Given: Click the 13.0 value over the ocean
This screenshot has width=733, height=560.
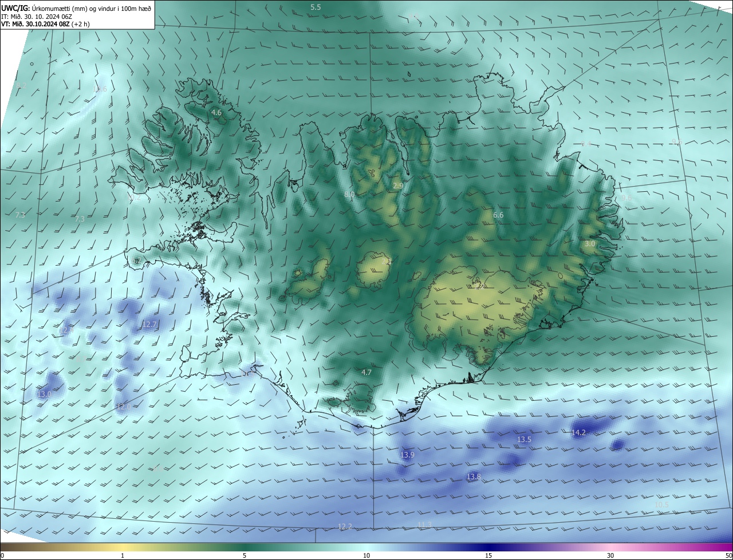Looking at the screenshot, I should 44,395.
